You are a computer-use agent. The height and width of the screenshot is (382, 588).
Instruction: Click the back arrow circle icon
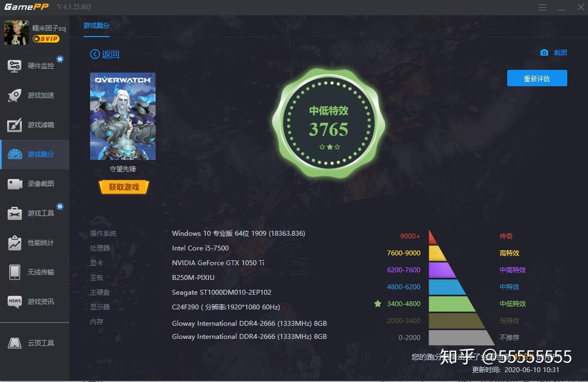click(95, 55)
